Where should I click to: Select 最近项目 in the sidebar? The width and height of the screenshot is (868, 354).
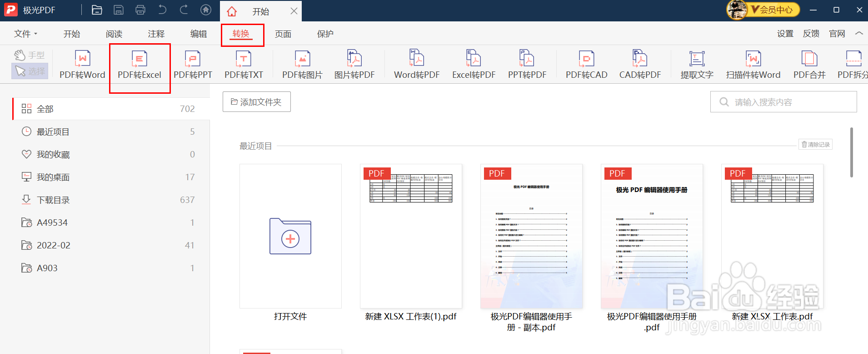pos(111,131)
